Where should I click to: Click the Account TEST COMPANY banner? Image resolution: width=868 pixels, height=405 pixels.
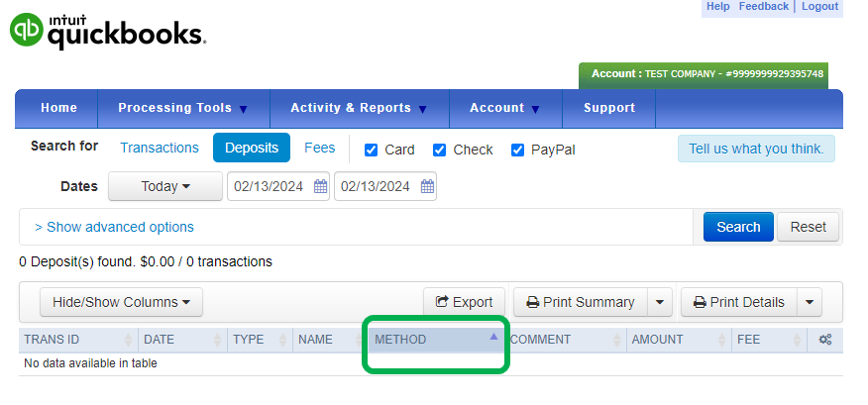704,74
